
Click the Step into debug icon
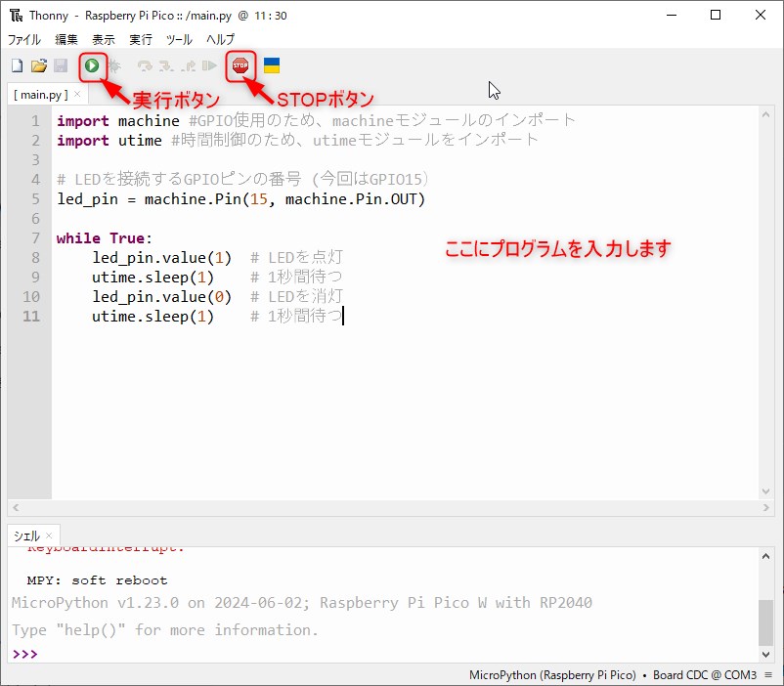point(166,65)
